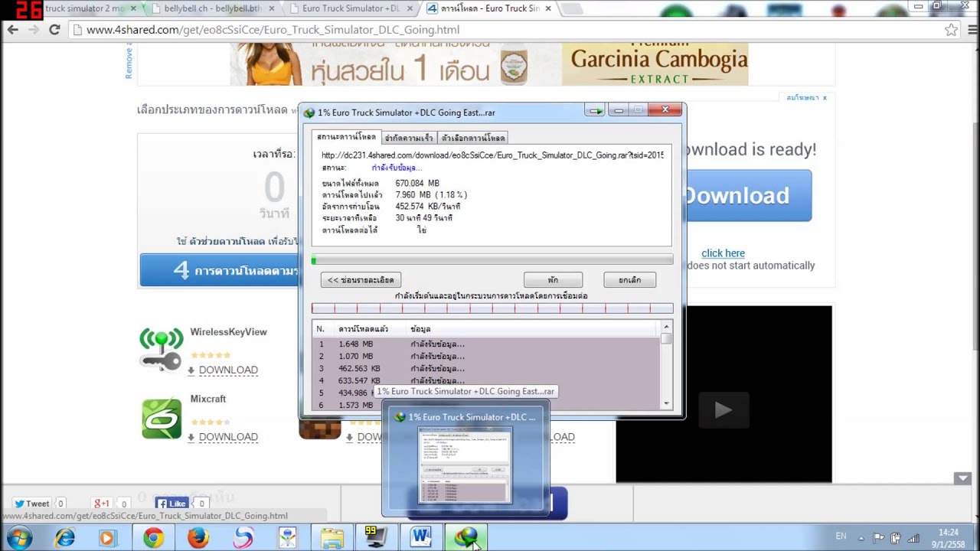Bookmark page with the star icon
980x551 pixels.
[951, 30]
